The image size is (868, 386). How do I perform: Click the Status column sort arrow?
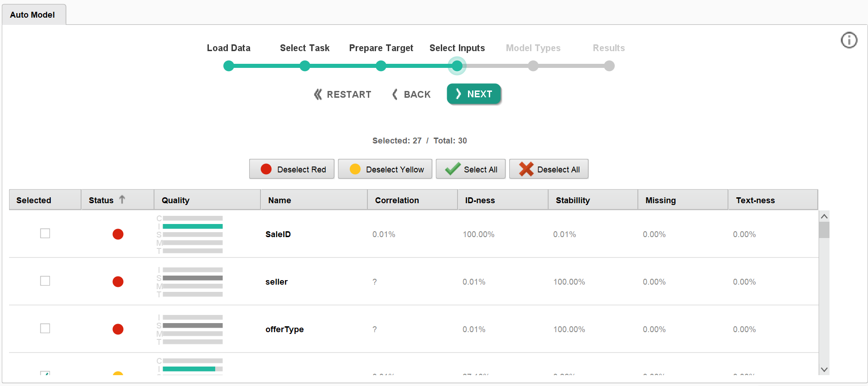[122, 200]
